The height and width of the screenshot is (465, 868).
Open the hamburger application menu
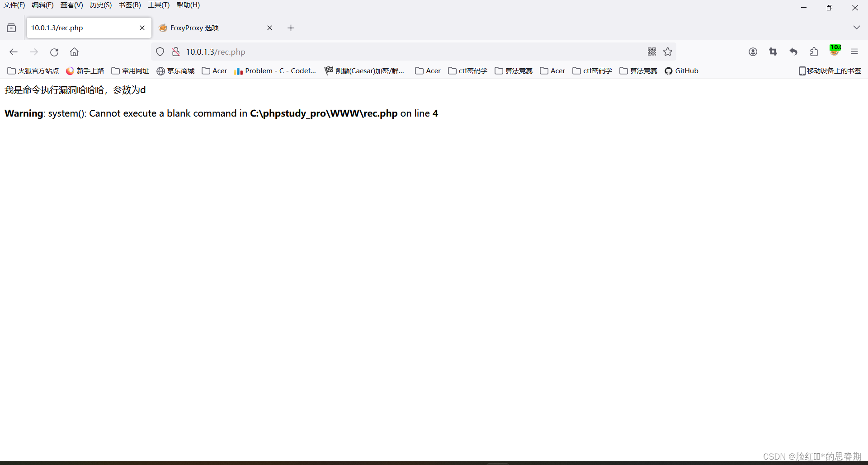854,52
